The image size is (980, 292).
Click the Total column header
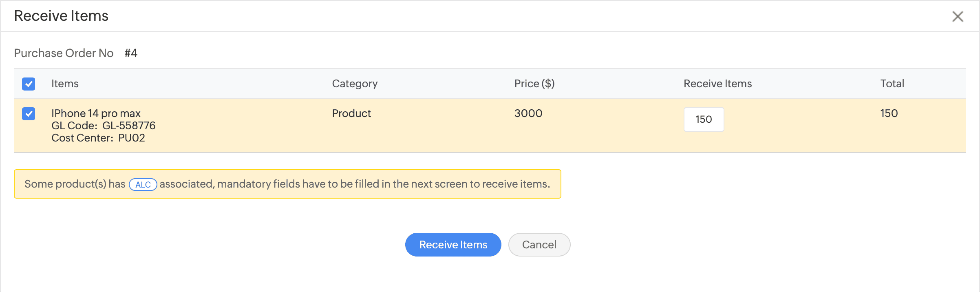click(x=892, y=84)
